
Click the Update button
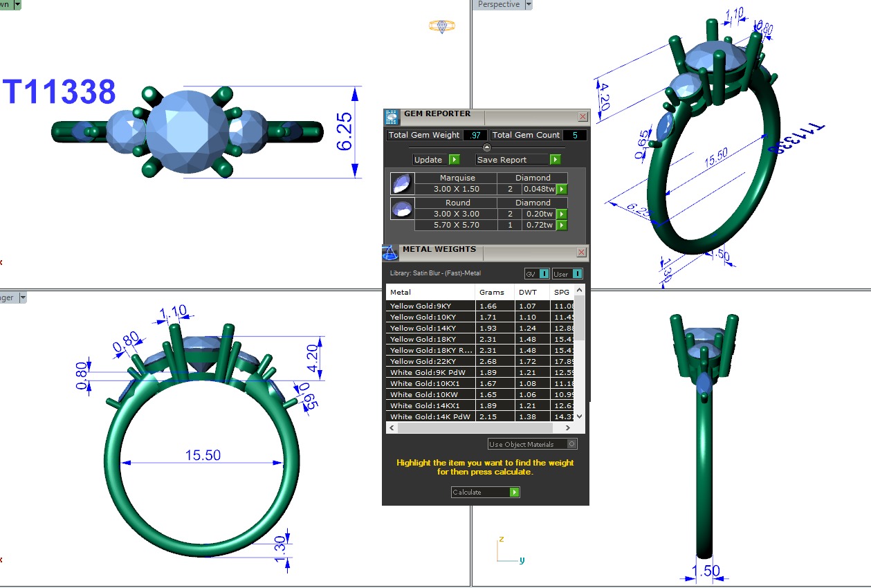click(x=436, y=160)
